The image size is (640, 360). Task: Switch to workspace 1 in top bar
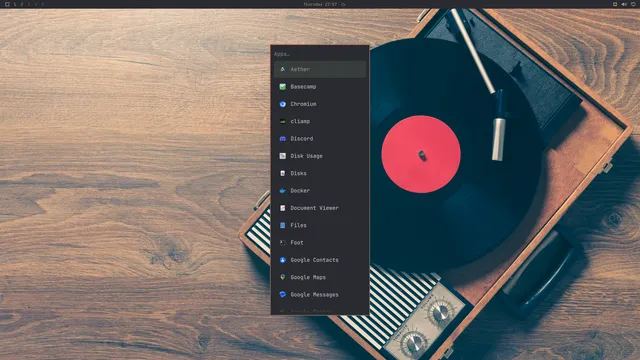pyautogui.click(x=15, y=4)
